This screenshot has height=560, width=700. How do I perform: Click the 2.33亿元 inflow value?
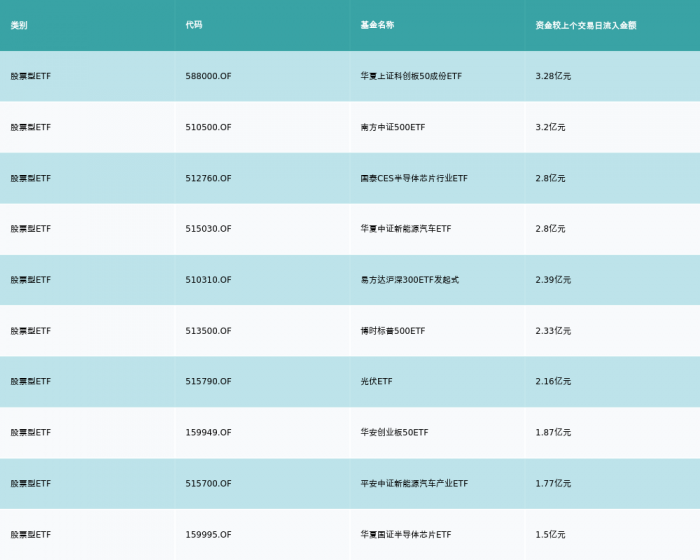pos(553,331)
